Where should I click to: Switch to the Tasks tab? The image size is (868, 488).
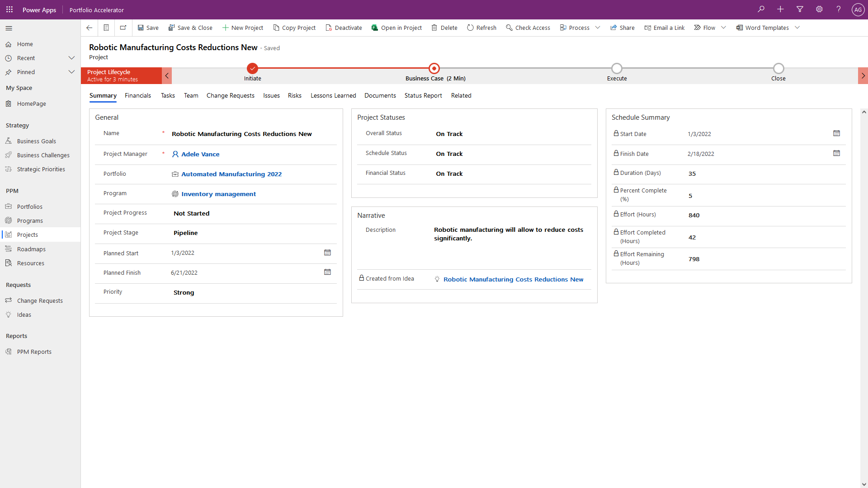click(x=168, y=95)
